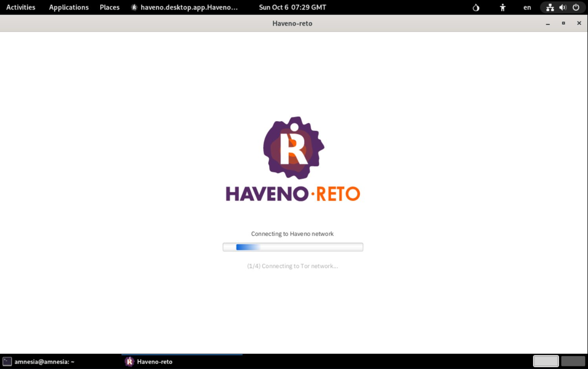Click the 'Connecting to Haveno network' text

tap(292, 234)
